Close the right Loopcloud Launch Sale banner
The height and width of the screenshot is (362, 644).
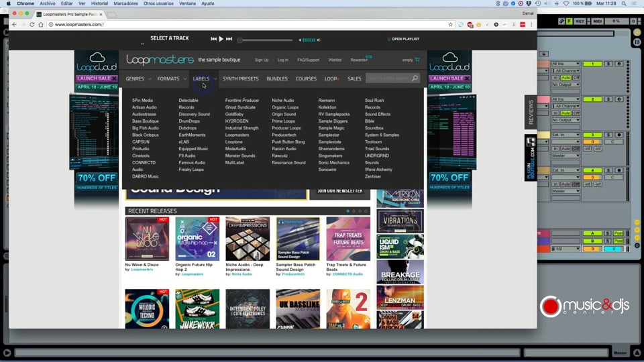tap(467, 78)
